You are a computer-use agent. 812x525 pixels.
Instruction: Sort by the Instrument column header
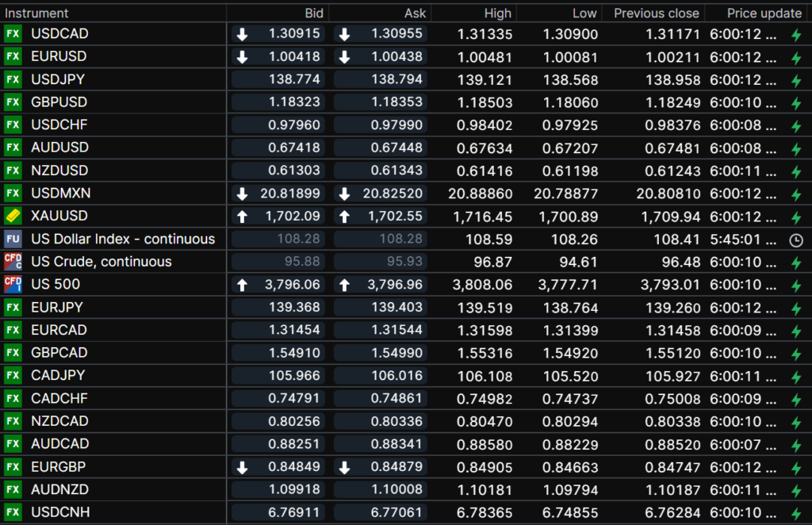pyautogui.click(x=37, y=13)
